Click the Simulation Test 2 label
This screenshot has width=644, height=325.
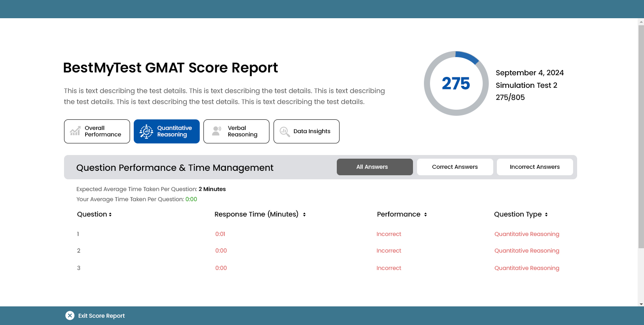click(526, 85)
